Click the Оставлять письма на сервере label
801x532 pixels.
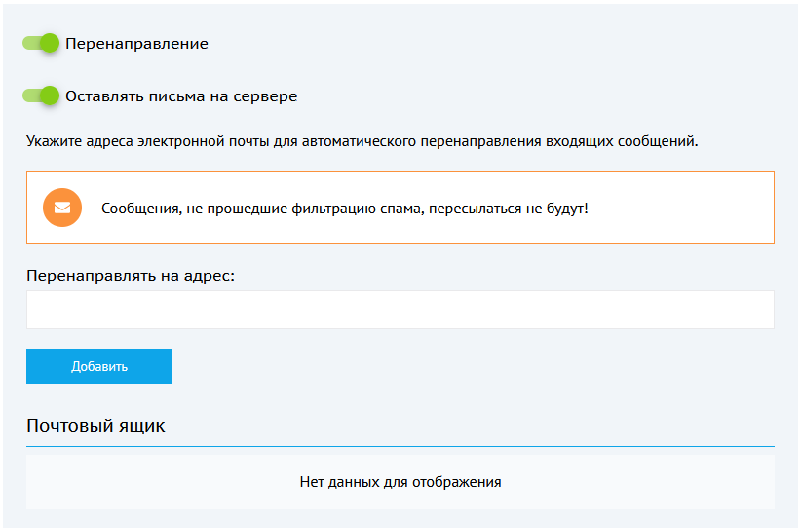click(x=181, y=96)
